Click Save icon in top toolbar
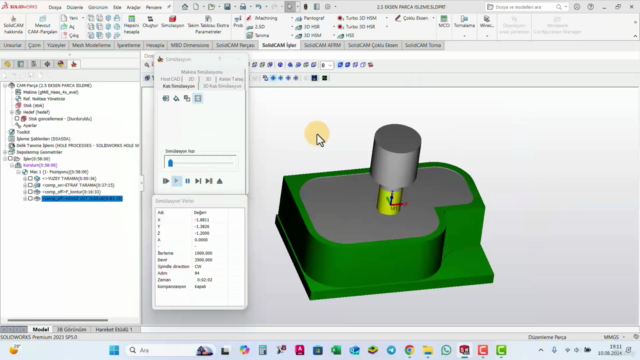The height and width of the screenshot is (360, 640). (227, 7)
